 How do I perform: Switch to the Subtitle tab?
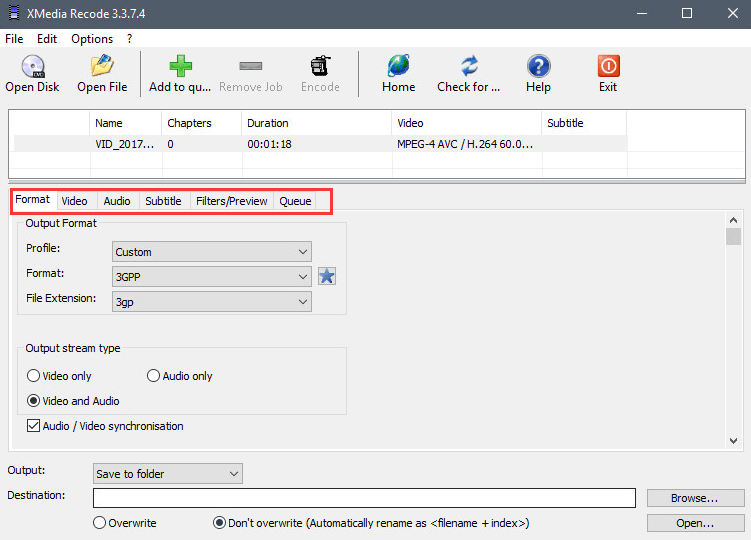(x=163, y=201)
